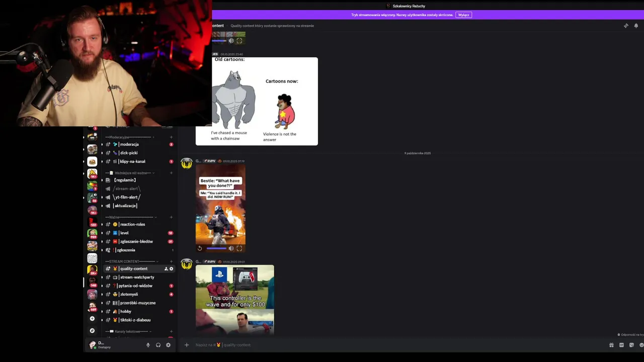Open the aktualizacje announcement channel
Viewport: 644px width, 362px height.
click(139, 206)
